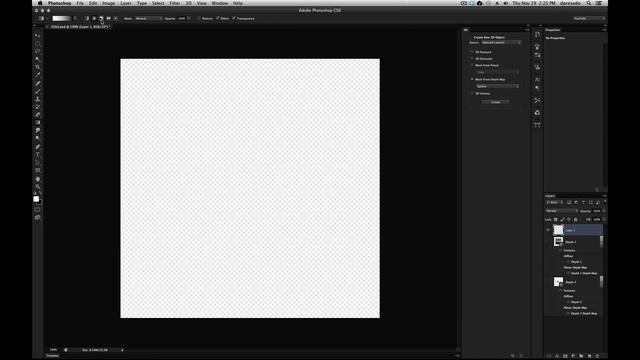The image size is (640, 360).
Task: Open the Window menu
Action: 220,3
